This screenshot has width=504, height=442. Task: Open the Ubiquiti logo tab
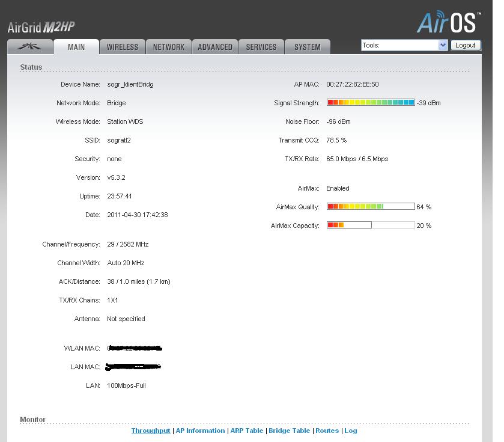point(30,47)
